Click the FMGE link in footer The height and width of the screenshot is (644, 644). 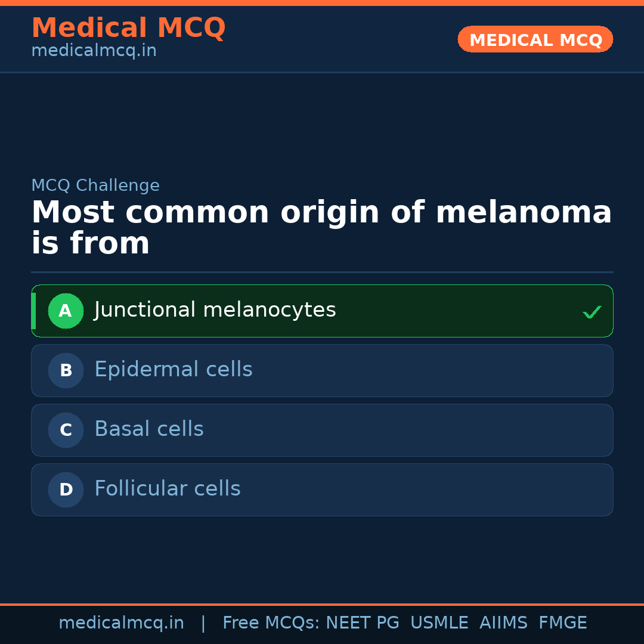coord(562,622)
